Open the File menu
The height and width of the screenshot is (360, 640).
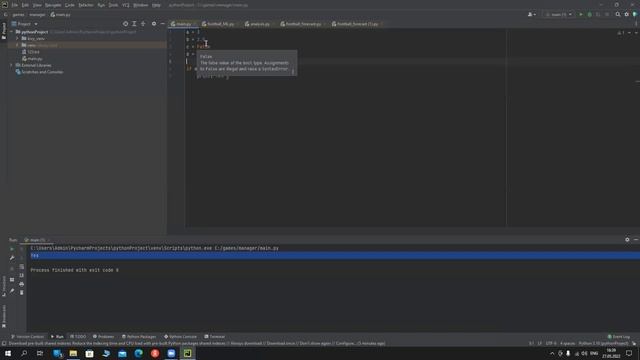click(x=15, y=5)
